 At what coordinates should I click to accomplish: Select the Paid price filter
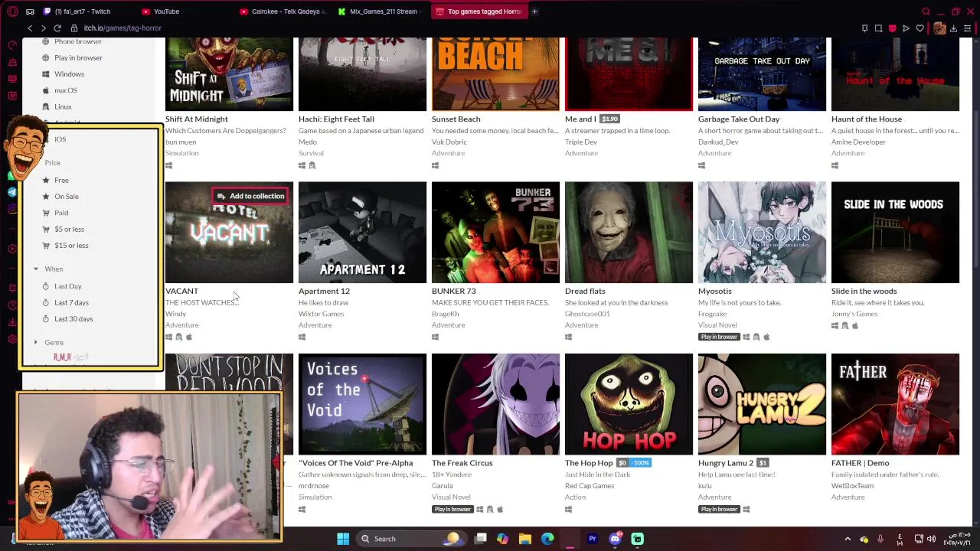pyautogui.click(x=61, y=213)
